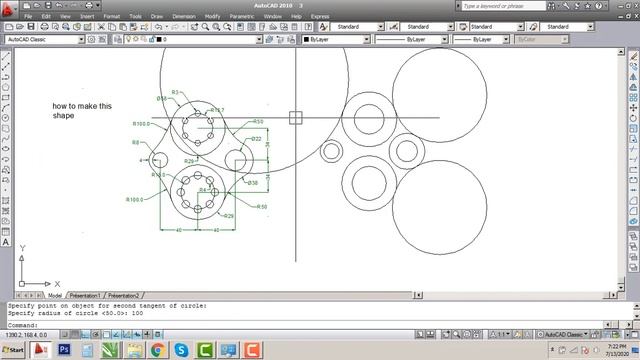Select the Move modify tool

(633, 108)
